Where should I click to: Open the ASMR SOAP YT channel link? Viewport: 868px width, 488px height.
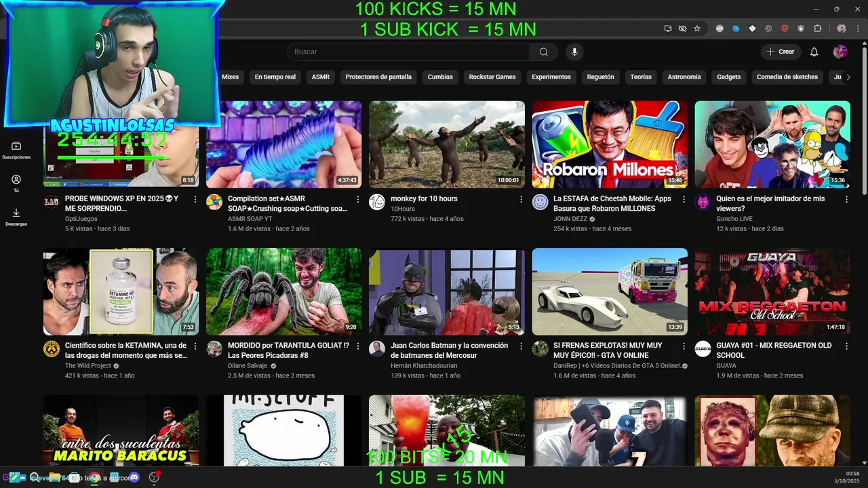point(250,219)
